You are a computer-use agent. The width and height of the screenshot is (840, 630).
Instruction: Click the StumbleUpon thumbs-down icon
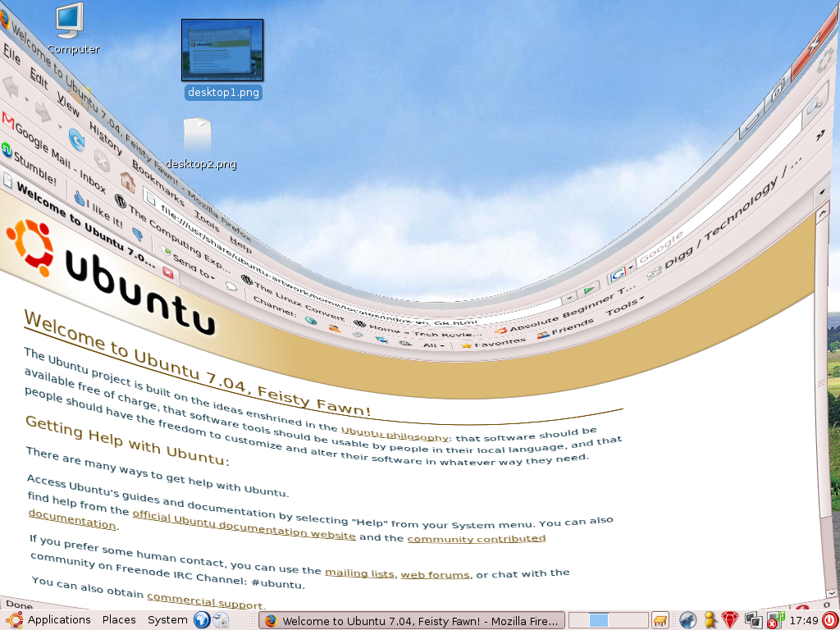(x=138, y=234)
